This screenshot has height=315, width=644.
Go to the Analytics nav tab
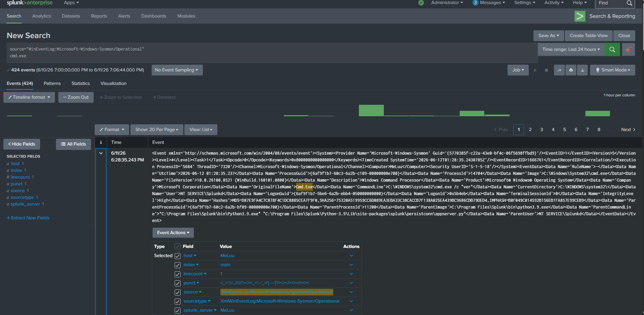[41, 16]
